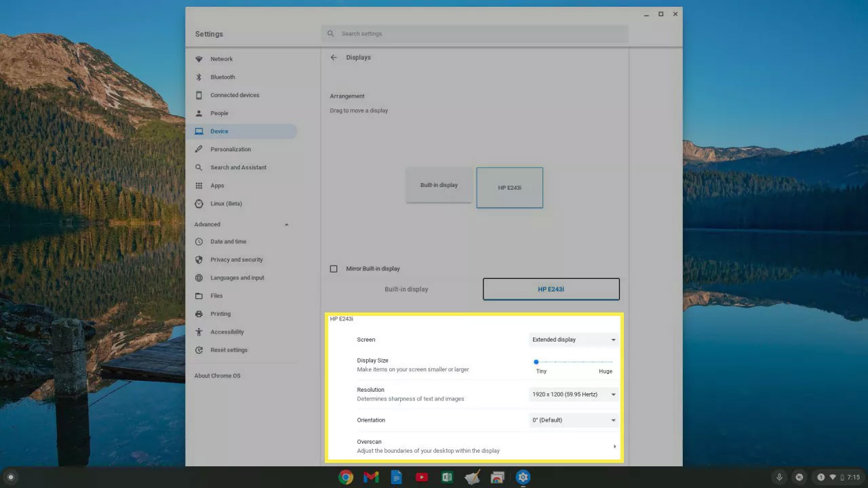The height and width of the screenshot is (488, 868).
Task: Click the Search and Assistant magnifier icon
Action: pyautogui.click(x=199, y=167)
